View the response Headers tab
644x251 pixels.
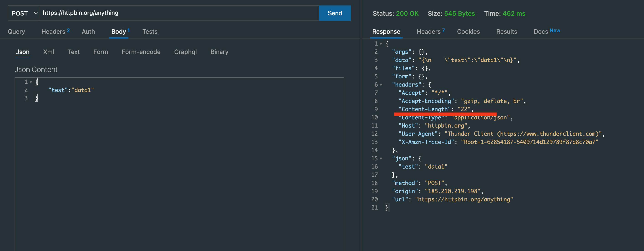(428, 31)
